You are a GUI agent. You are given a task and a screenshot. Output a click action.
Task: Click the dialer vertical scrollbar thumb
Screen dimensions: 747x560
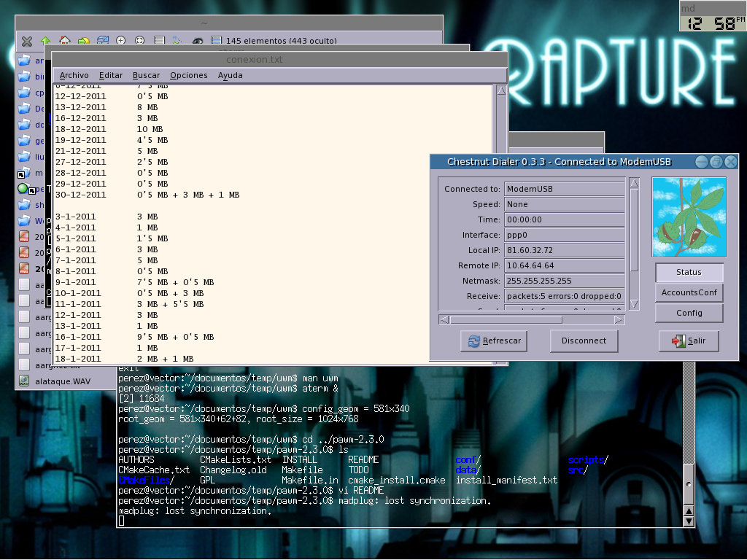point(634,230)
